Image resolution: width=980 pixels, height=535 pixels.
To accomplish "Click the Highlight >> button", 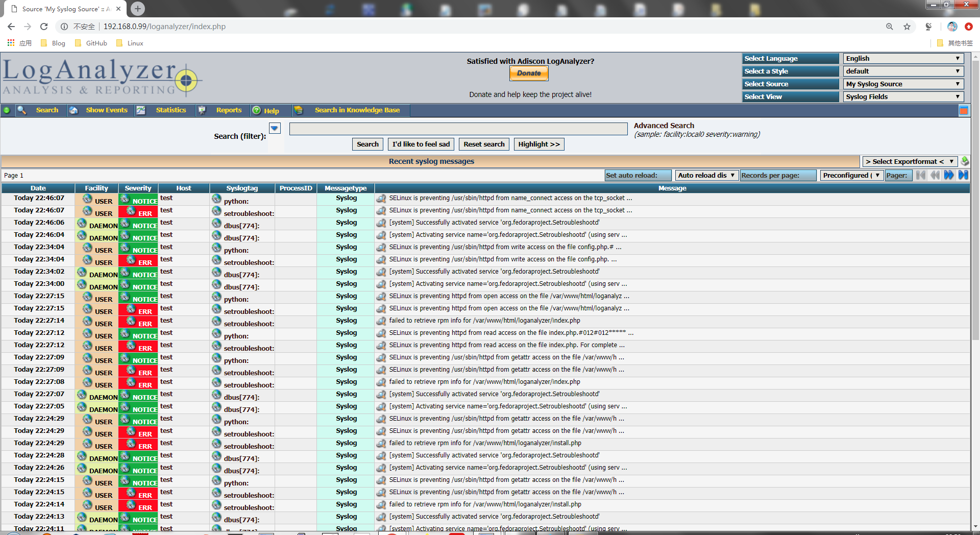I will click(x=538, y=144).
